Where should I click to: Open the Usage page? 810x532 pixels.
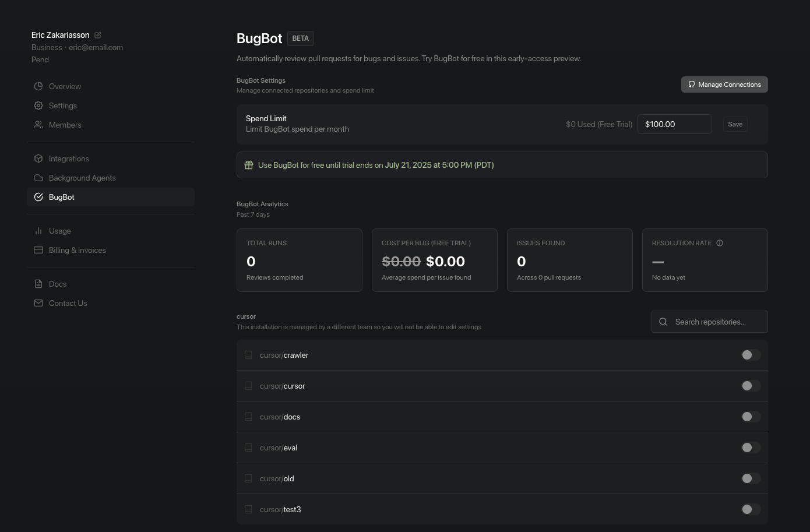(x=111, y=231)
